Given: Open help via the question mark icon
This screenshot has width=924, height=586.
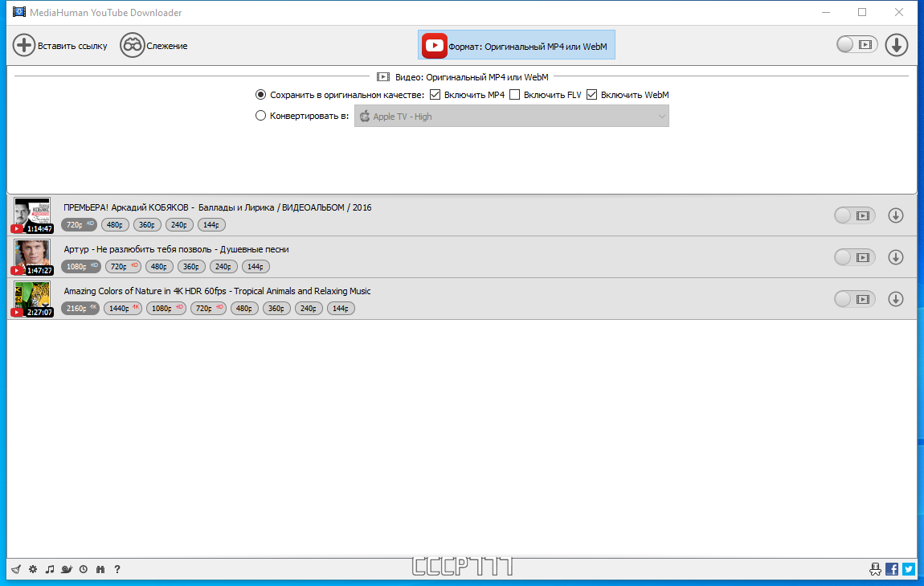Looking at the screenshot, I should pos(117,569).
